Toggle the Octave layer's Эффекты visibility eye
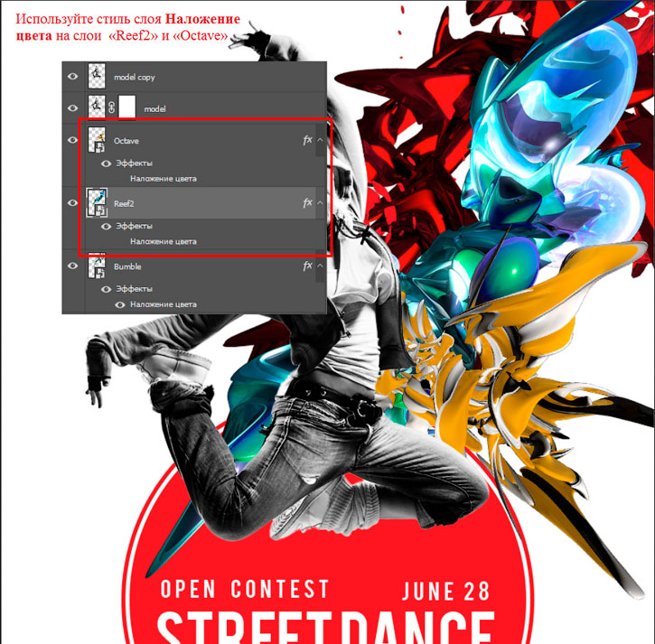 (x=106, y=163)
